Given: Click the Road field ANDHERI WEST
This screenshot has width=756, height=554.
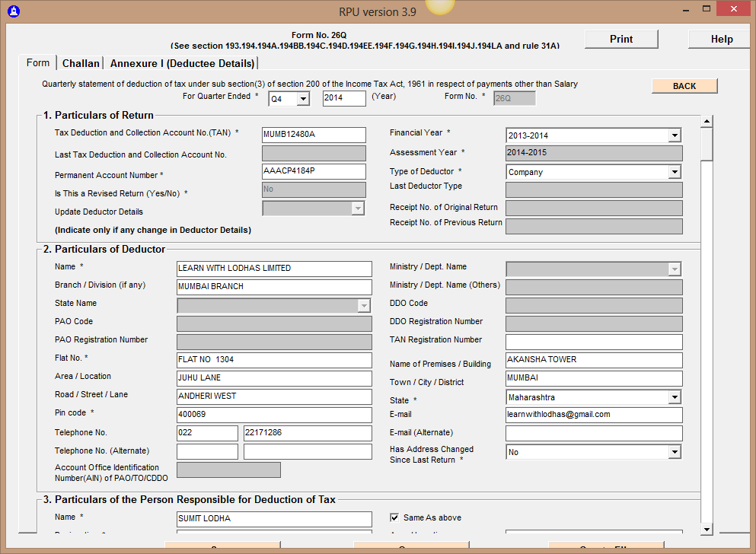Looking at the screenshot, I should pos(274,396).
